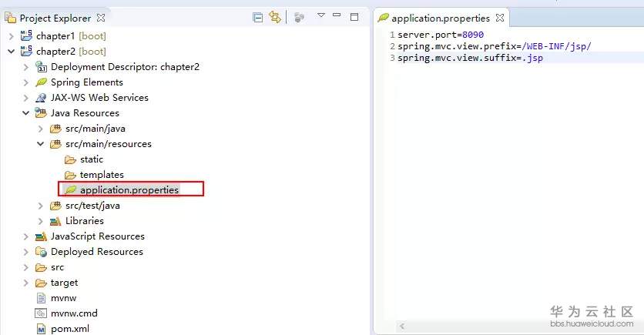Screen dimensions: 644x335
Task: Collapse the chapter2 project node
Action: (11, 52)
